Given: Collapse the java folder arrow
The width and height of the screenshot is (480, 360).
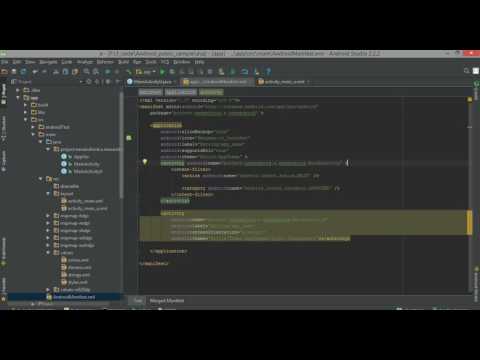Looking at the screenshot, I should click(x=40, y=142).
